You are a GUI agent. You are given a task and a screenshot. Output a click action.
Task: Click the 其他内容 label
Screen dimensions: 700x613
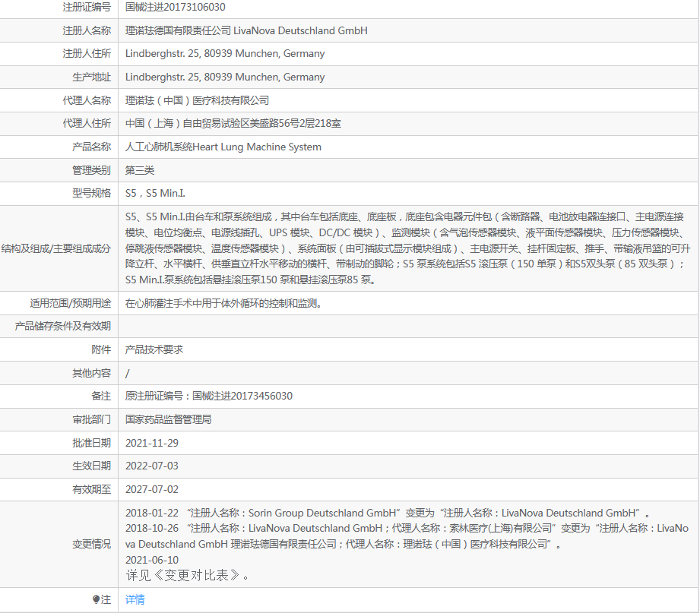tap(91, 373)
